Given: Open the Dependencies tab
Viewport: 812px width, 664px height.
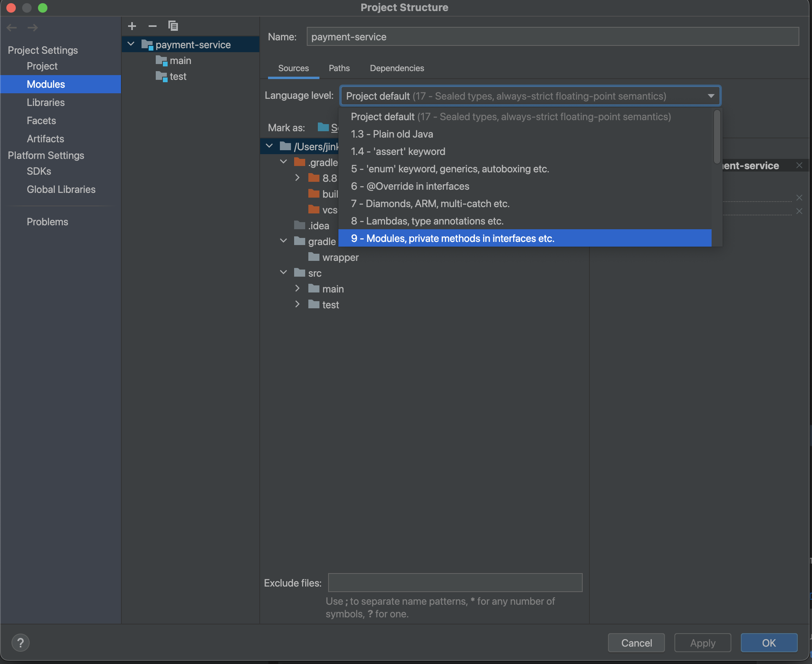Looking at the screenshot, I should pos(397,68).
